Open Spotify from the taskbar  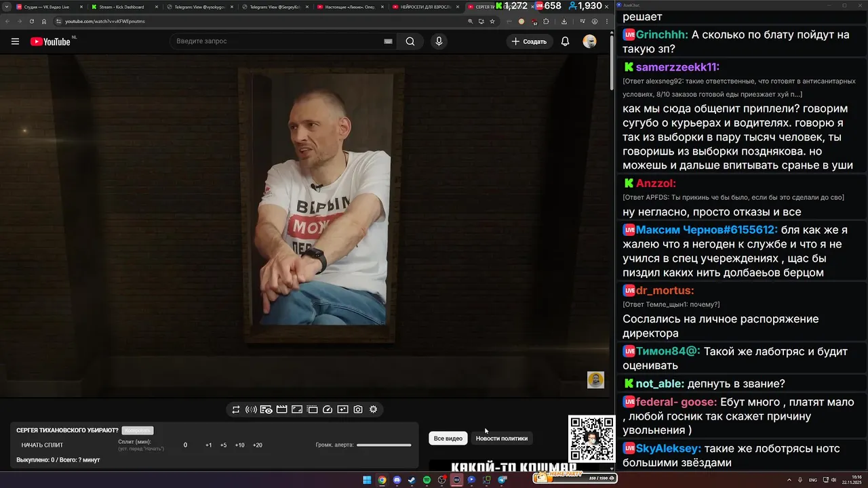point(427,480)
